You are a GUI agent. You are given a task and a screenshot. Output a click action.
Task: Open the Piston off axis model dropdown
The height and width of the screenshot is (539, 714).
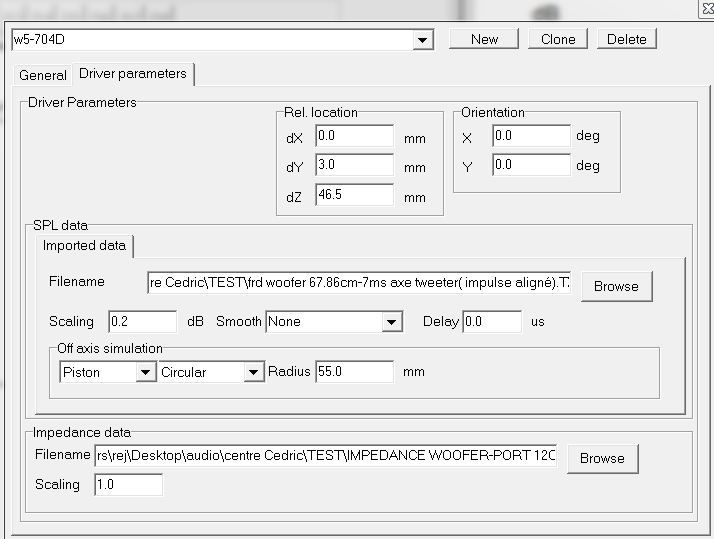(107, 372)
